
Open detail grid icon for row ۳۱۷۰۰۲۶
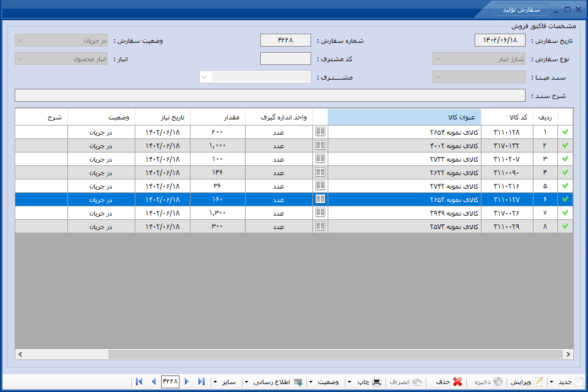(x=320, y=213)
